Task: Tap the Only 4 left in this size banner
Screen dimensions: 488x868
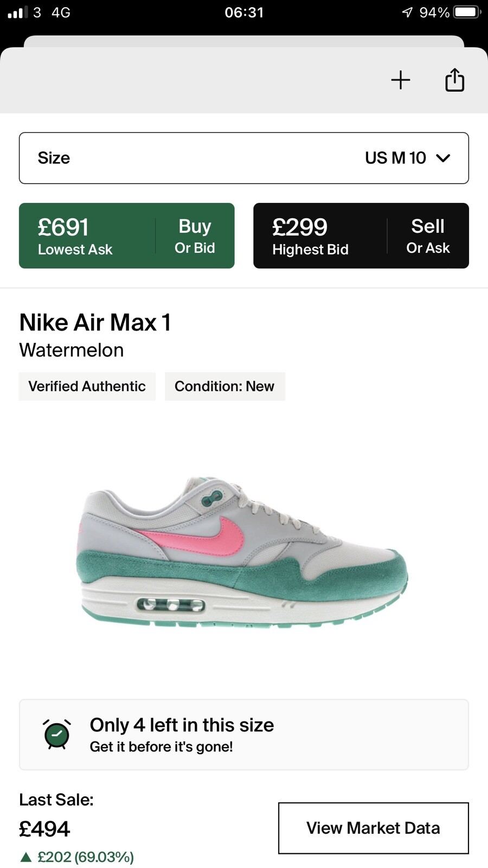Action: coord(244,735)
